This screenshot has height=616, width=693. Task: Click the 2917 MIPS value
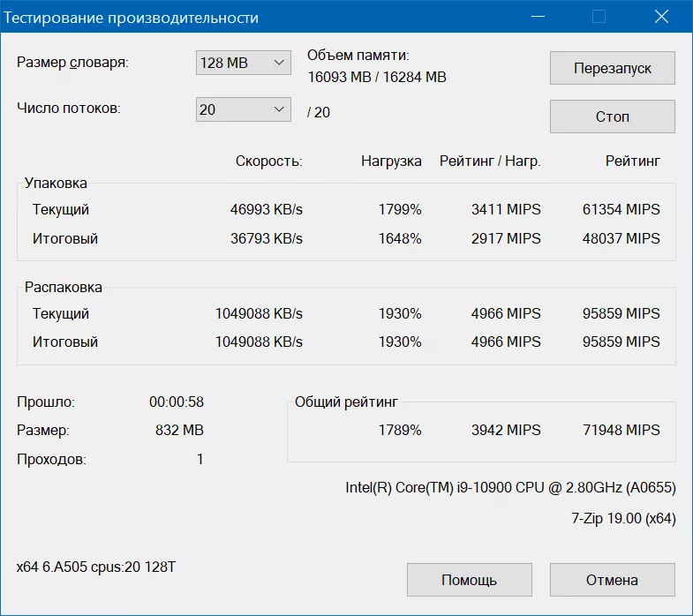(506, 238)
